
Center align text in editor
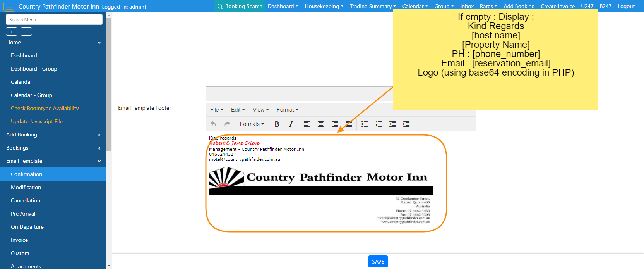coord(321,124)
